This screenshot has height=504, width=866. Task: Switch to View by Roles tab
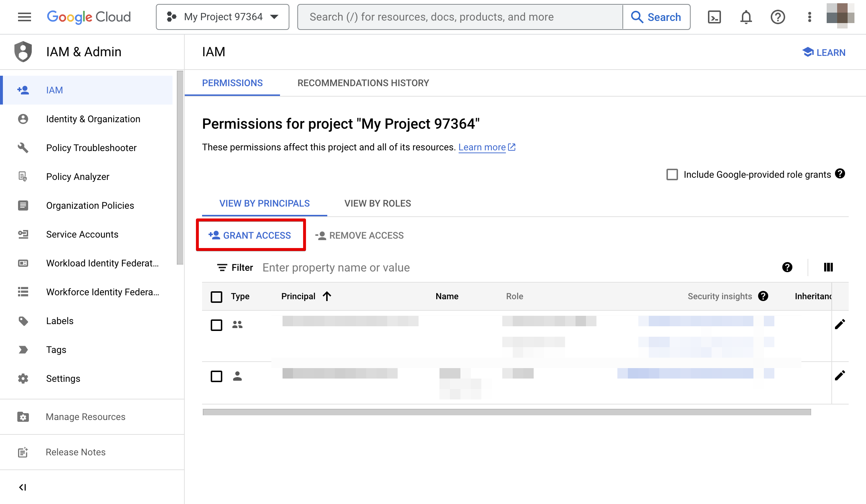(377, 203)
